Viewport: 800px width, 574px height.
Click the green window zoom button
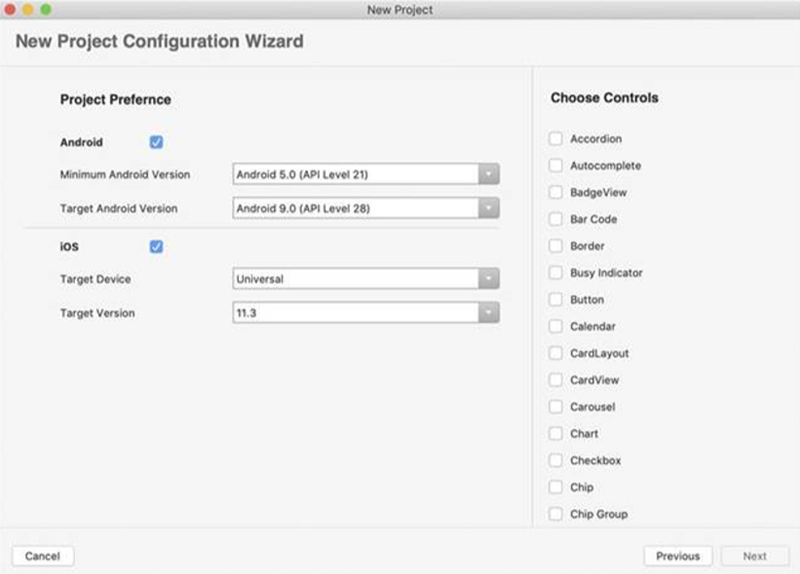point(45,9)
